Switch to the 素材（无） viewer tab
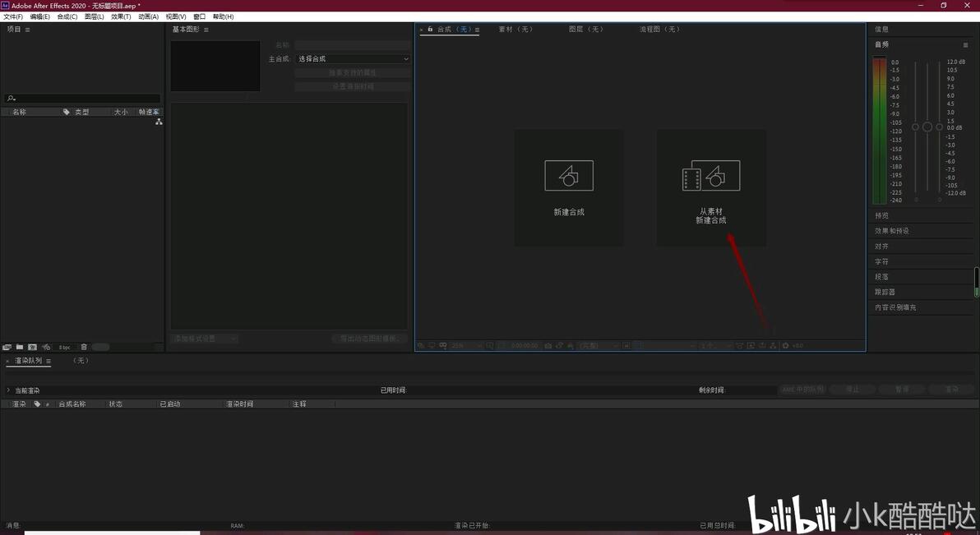 tap(515, 30)
